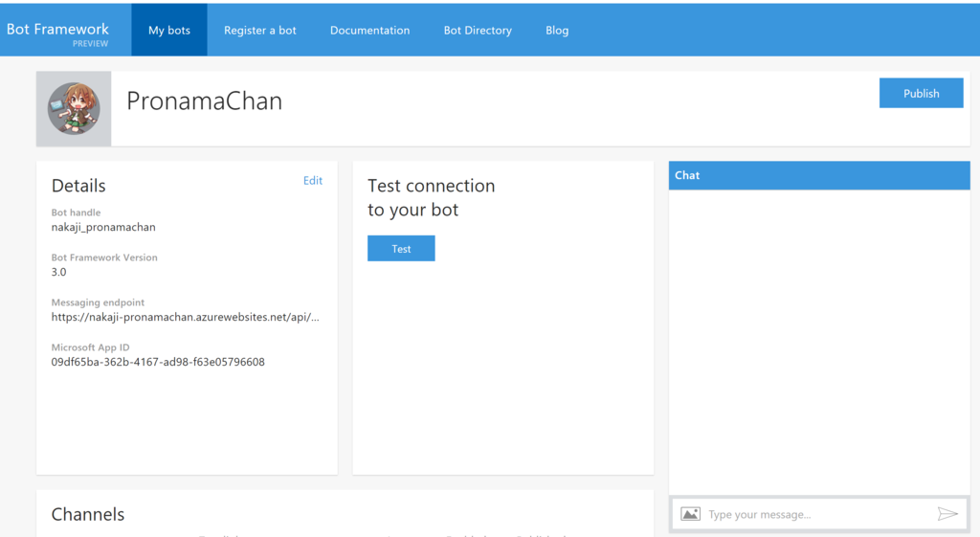Screen dimensions: 980x537
Task: Open the Bot Framework home logo
Action: (x=57, y=34)
